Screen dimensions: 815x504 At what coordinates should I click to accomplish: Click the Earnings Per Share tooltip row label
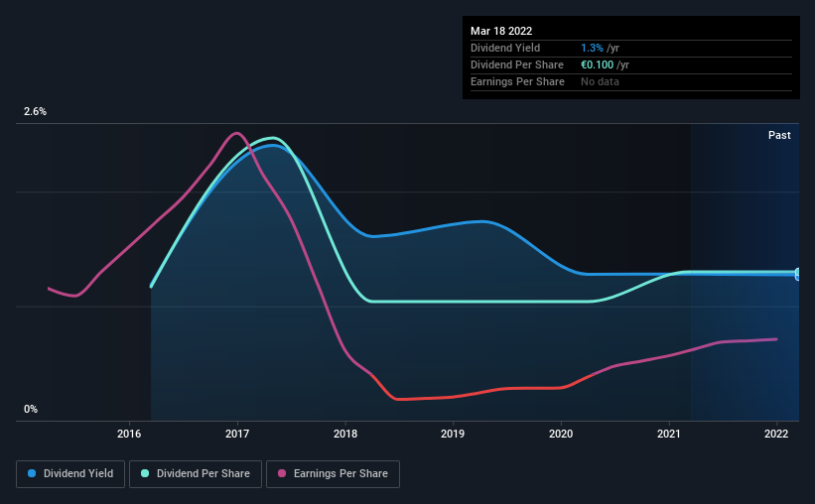point(517,81)
